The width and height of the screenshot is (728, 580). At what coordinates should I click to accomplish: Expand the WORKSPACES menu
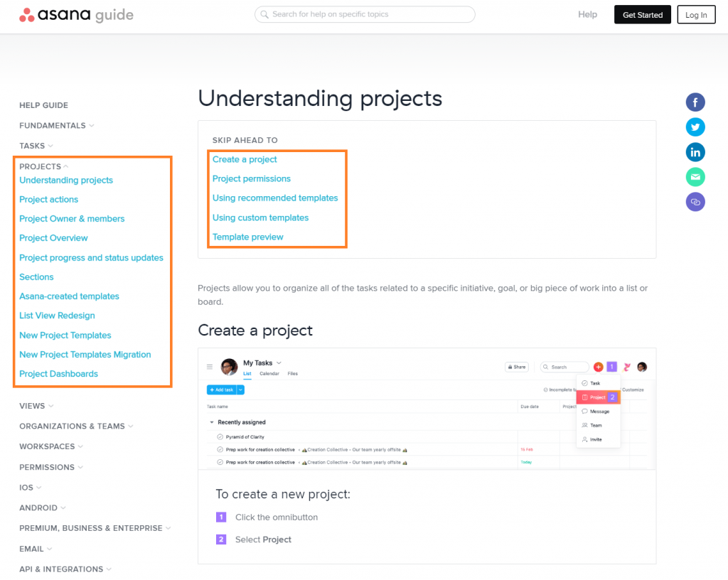point(51,447)
